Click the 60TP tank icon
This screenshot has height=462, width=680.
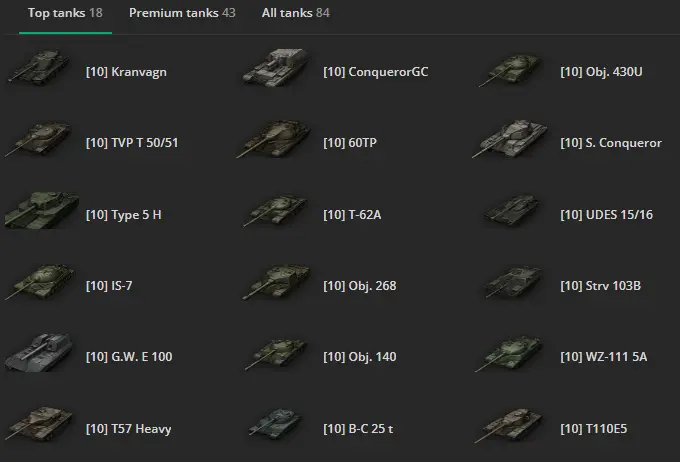point(274,139)
